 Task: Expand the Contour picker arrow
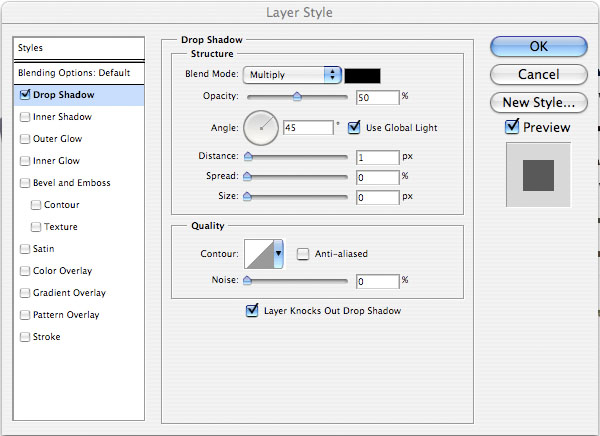278,254
